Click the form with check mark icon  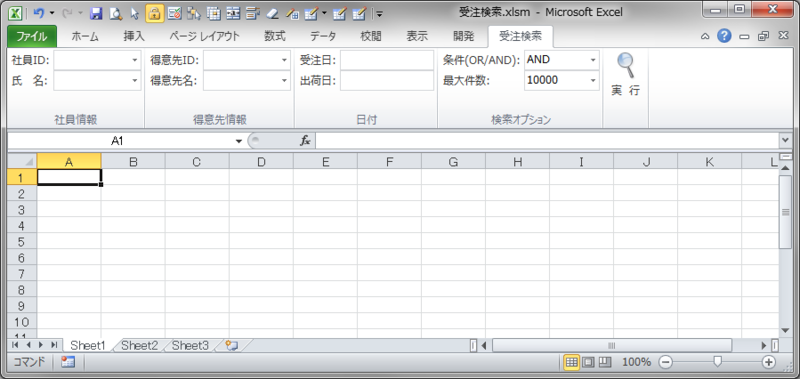[x=174, y=13]
